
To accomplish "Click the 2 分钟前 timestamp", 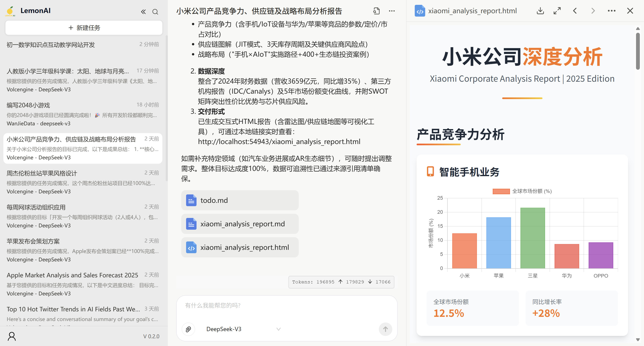I will pos(149,44).
